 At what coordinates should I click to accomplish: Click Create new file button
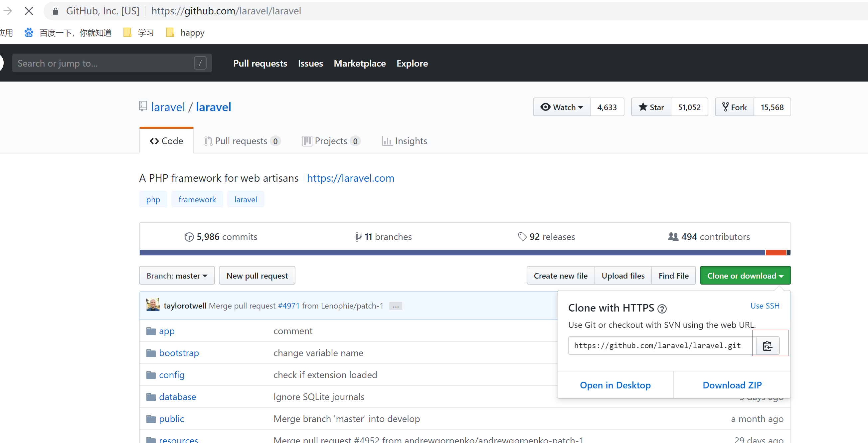coord(561,276)
